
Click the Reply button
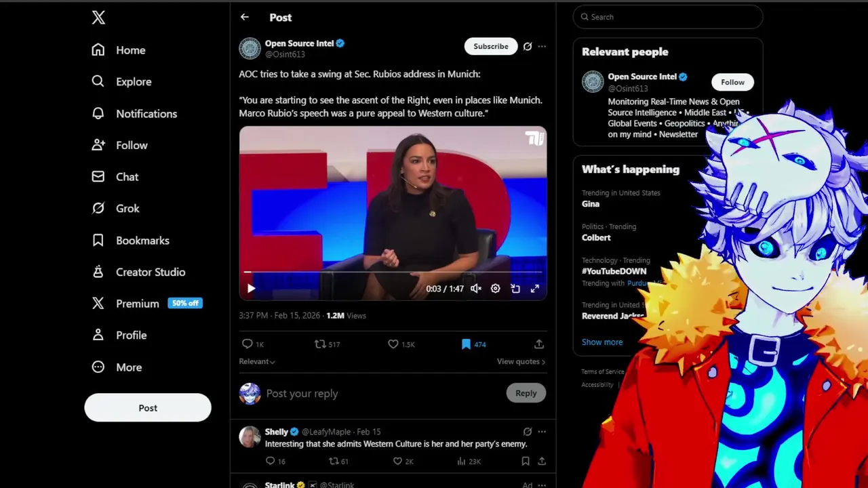click(x=526, y=393)
